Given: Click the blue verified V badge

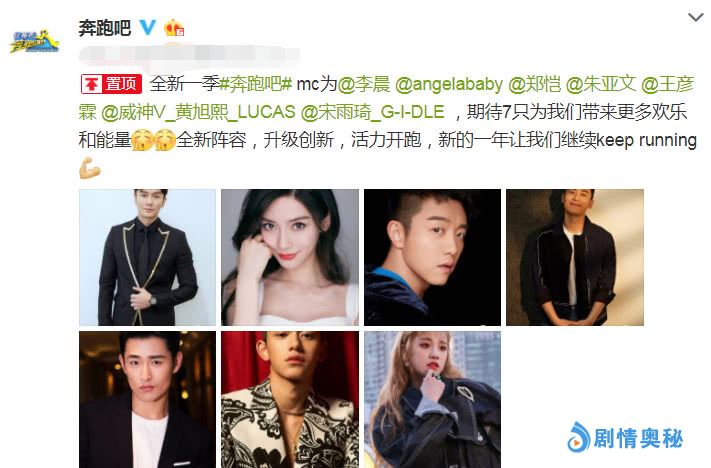Looking at the screenshot, I should (x=147, y=27).
